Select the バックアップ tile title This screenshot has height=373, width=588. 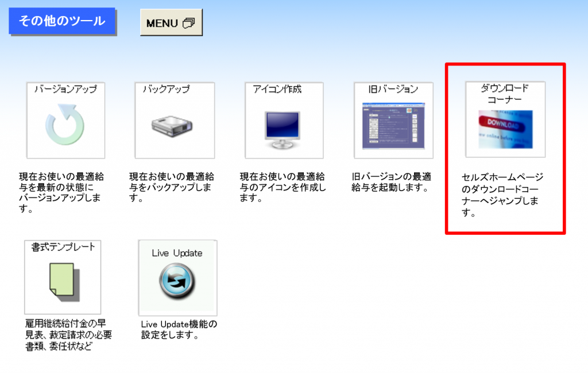point(167,90)
